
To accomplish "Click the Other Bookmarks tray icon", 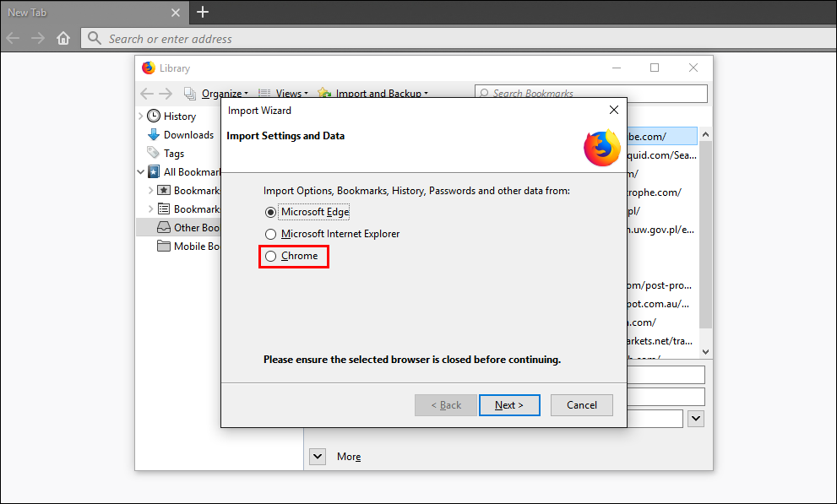I will point(164,228).
